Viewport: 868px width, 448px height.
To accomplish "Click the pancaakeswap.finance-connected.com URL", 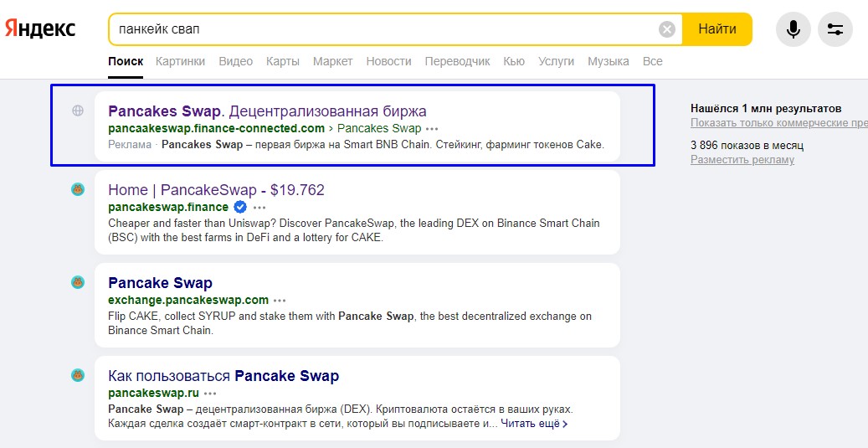I will (x=217, y=128).
